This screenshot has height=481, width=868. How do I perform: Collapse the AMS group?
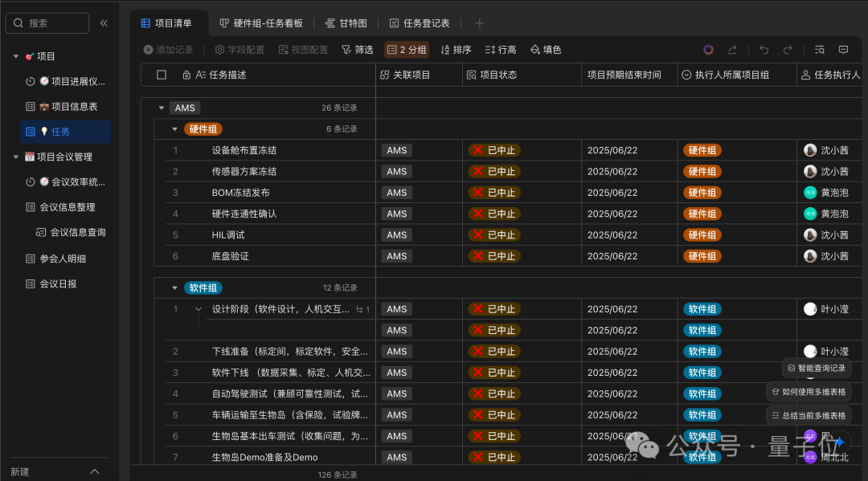162,108
